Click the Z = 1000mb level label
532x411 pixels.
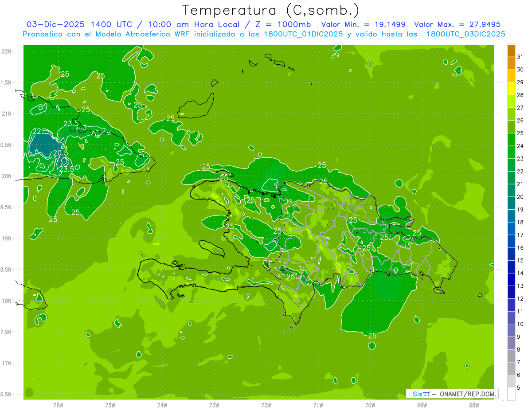click(x=283, y=24)
